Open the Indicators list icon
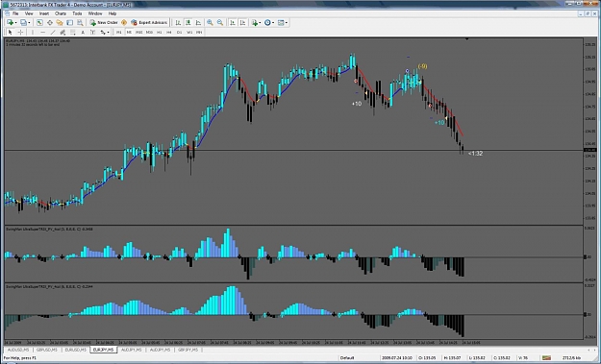This screenshot has width=601, height=364. point(255,23)
